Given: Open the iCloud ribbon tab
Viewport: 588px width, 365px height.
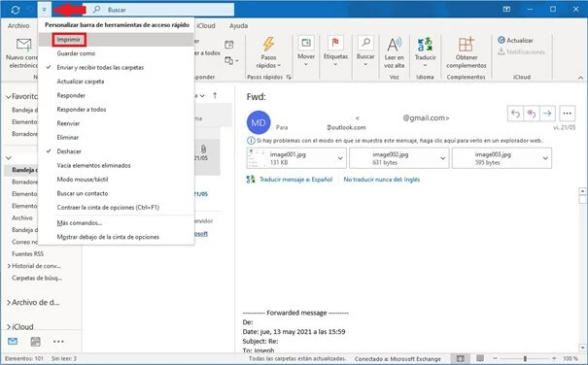Looking at the screenshot, I should (206, 25).
